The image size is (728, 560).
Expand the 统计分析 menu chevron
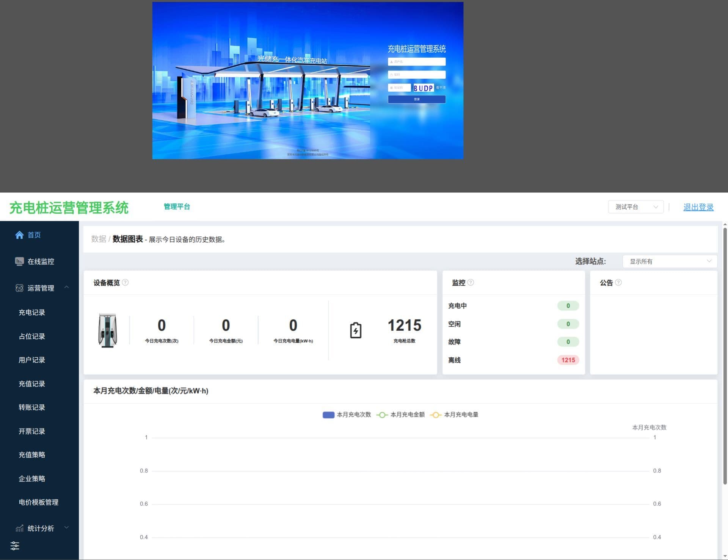point(67,527)
